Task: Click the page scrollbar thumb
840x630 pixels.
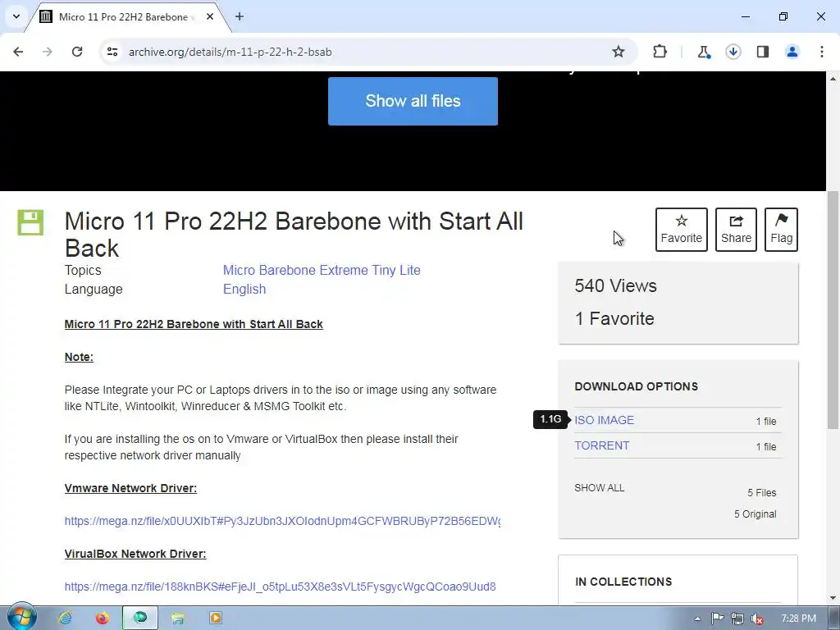Action: point(833,309)
